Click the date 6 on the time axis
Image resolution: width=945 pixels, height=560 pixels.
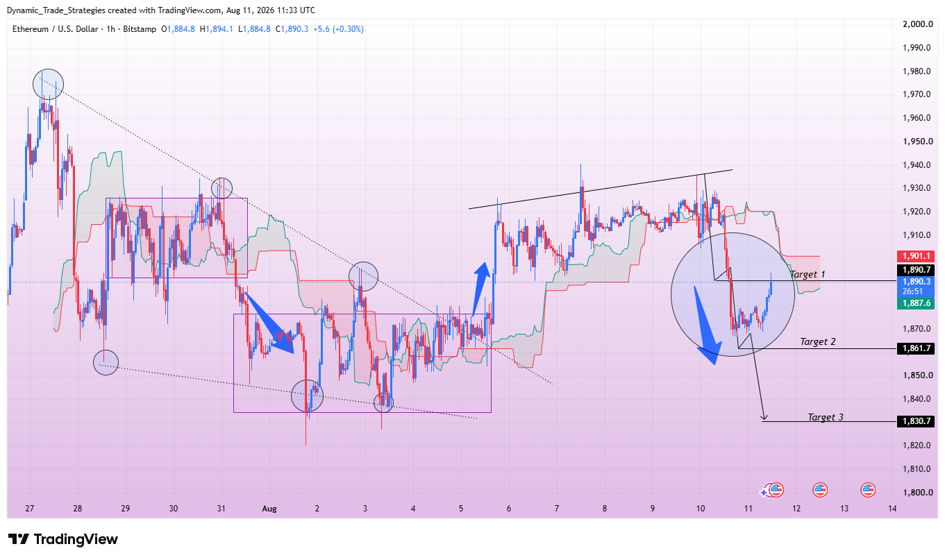(x=509, y=509)
